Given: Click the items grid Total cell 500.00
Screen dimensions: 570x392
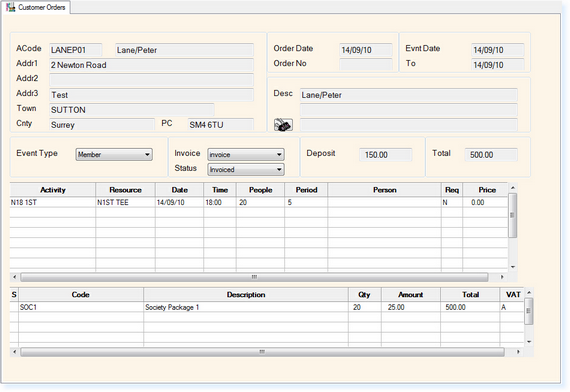Looking at the screenshot, I should point(470,307).
